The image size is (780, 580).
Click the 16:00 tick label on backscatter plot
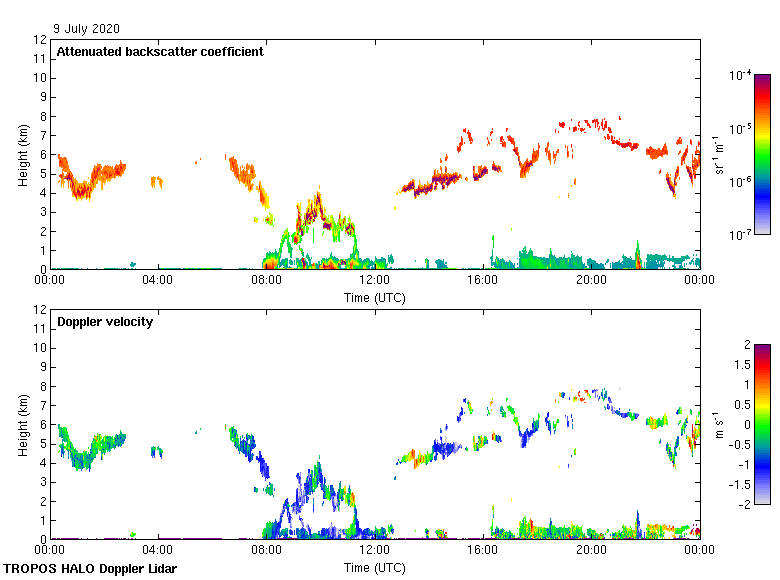pyautogui.click(x=482, y=281)
